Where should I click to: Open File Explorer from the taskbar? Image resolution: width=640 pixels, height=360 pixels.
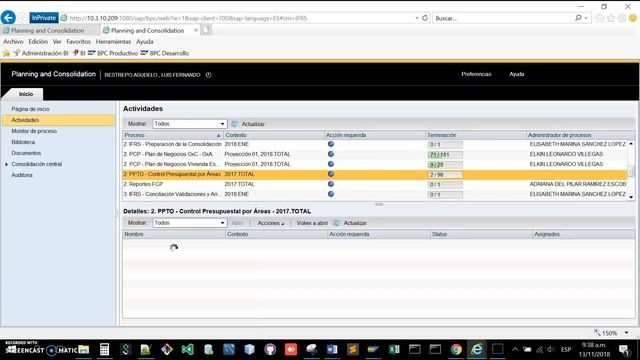[x=84, y=349]
